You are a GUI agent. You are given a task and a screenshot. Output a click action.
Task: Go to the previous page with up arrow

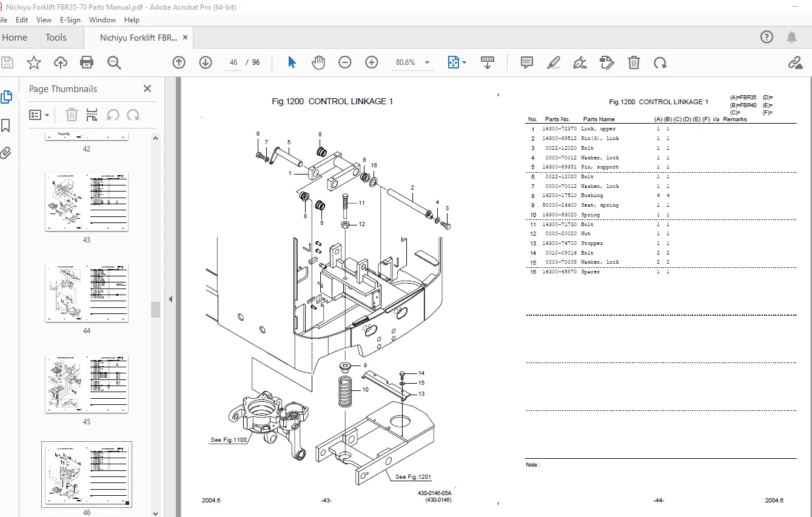[179, 62]
